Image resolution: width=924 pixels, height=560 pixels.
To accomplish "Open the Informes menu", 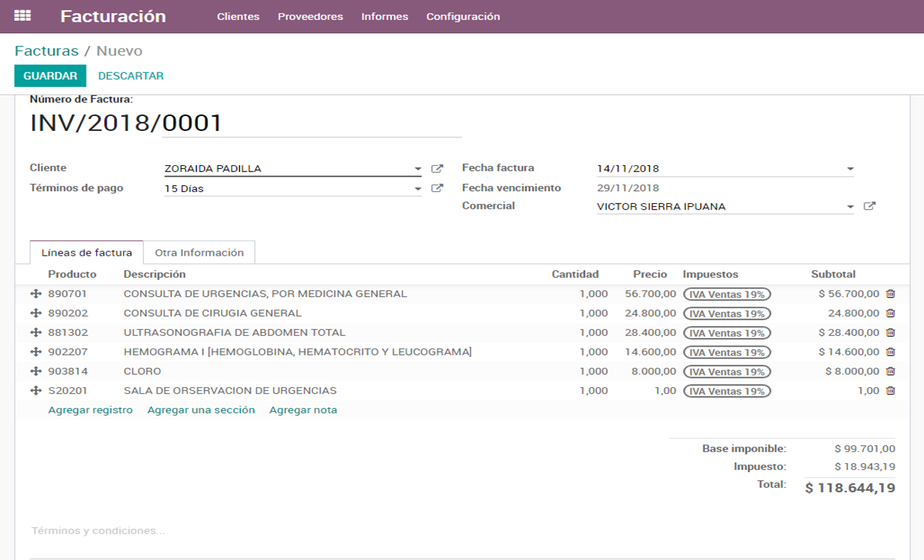I will 384,17.
